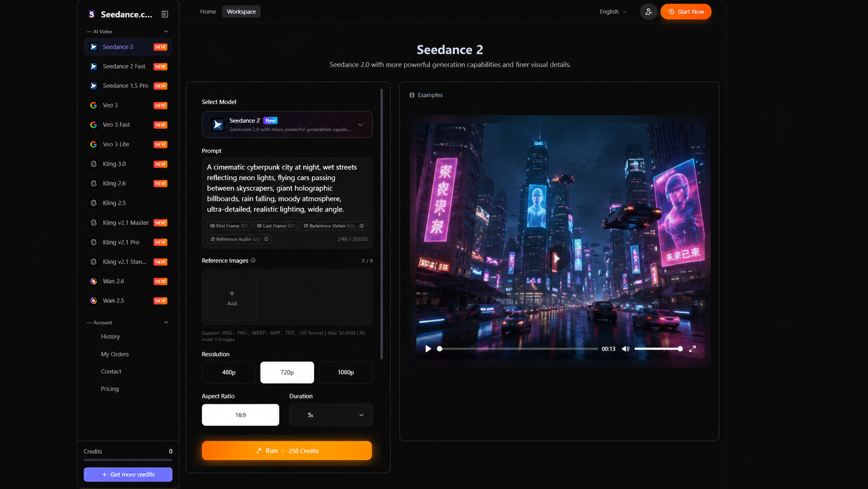This screenshot has height=489, width=868.
Task: Click the Seedance logo icon
Action: click(92, 15)
